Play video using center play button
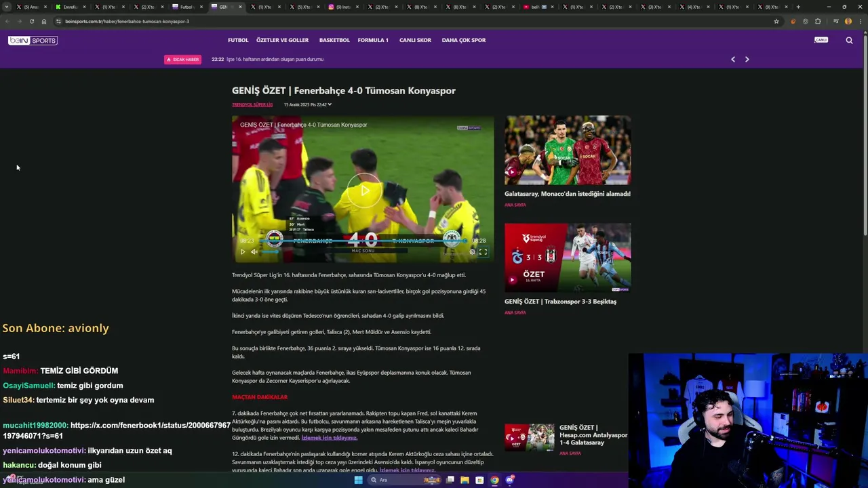Image resolution: width=868 pixels, height=488 pixels. [x=365, y=191]
